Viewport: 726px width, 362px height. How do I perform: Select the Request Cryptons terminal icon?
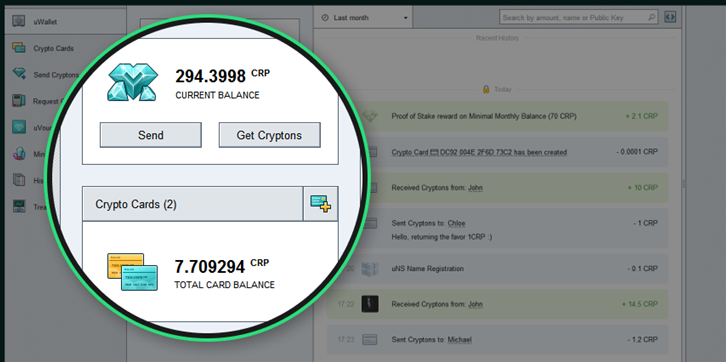point(19,101)
